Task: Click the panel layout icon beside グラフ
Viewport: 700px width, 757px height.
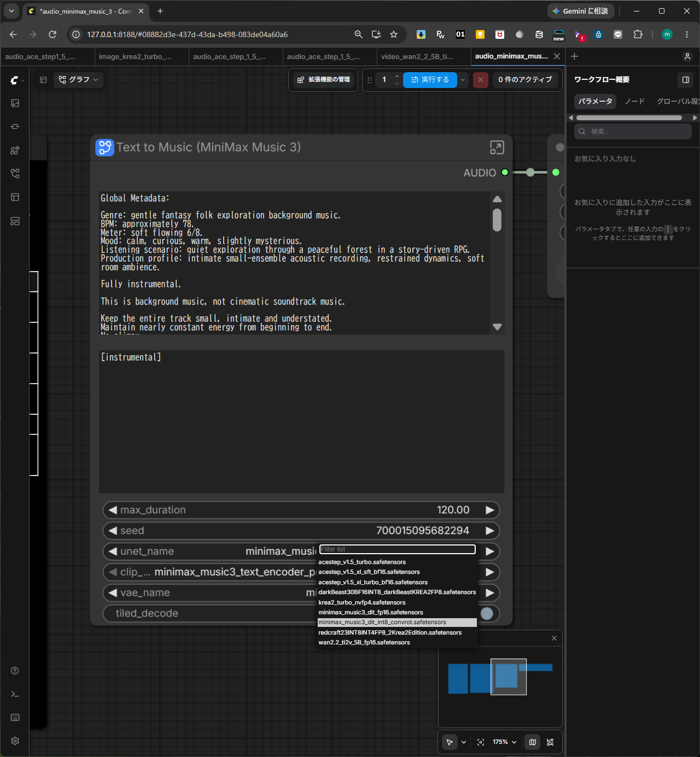Action: [43, 80]
